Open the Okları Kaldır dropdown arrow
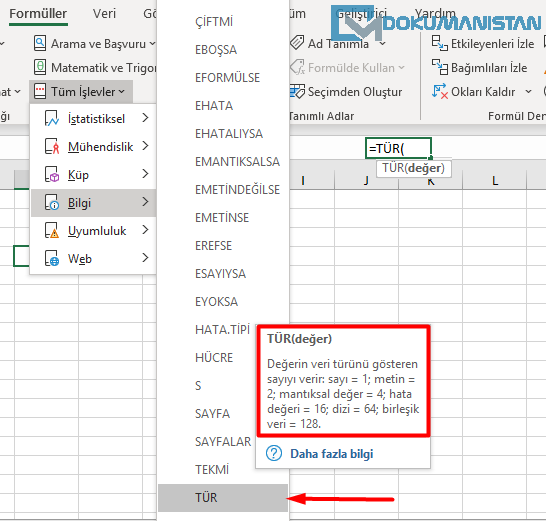The image size is (546, 521). point(529,92)
